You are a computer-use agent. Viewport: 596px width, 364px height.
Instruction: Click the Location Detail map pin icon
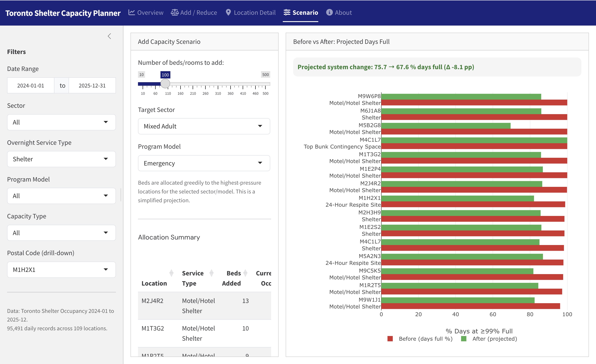tap(228, 12)
